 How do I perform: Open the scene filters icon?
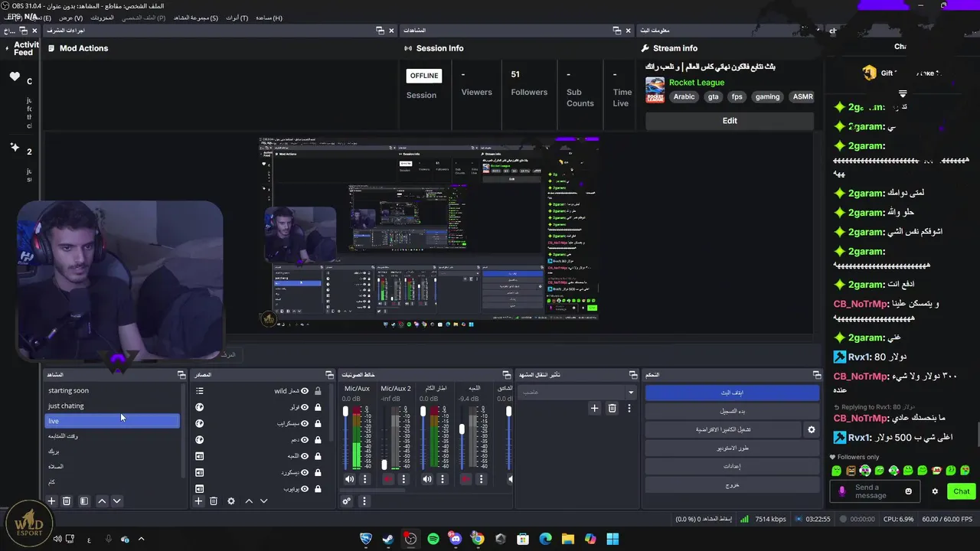pyautogui.click(x=84, y=501)
